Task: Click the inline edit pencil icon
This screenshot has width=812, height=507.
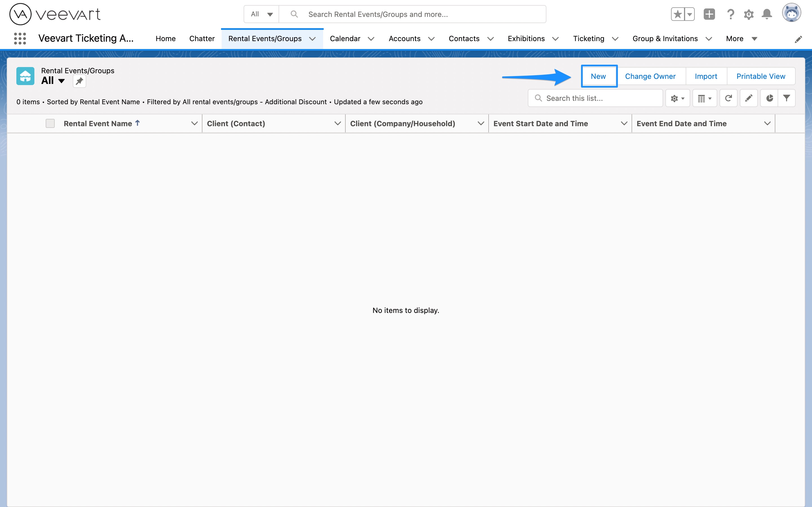Action: coord(749,98)
